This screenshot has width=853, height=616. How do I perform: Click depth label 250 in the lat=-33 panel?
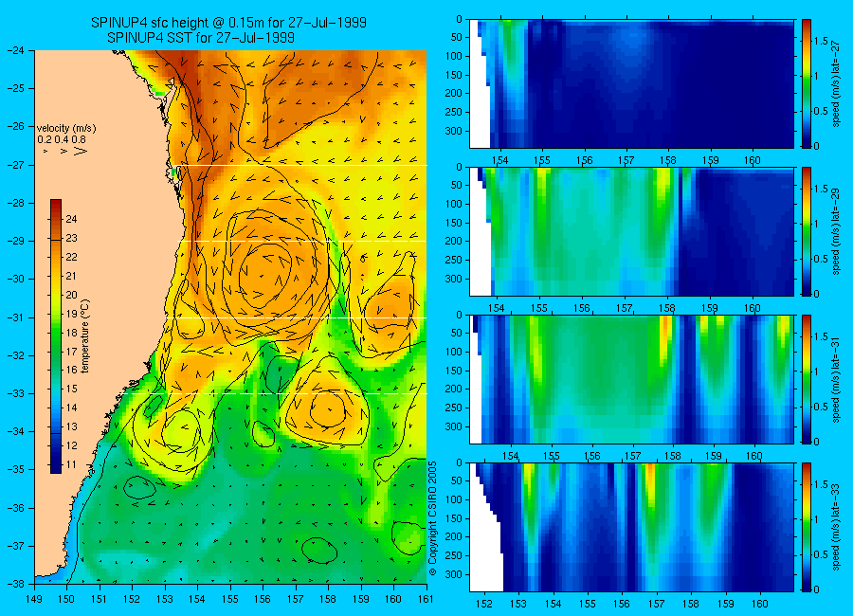pos(454,555)
